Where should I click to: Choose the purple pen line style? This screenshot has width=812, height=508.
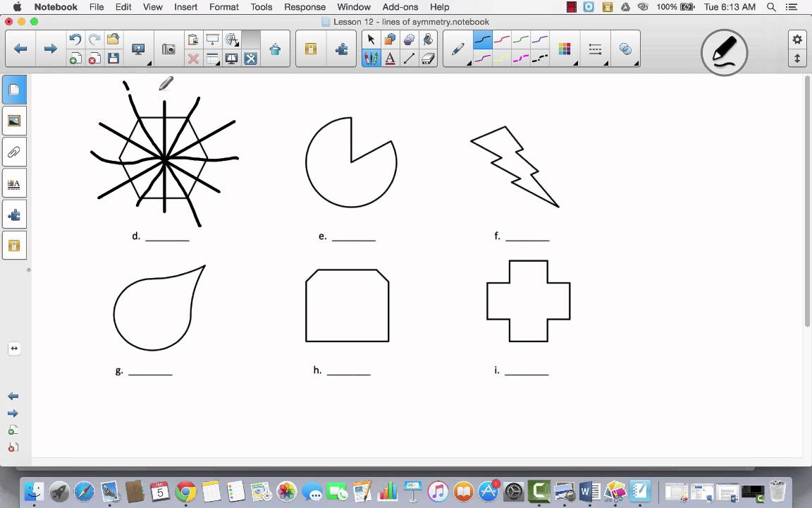(x=483, y=58)
